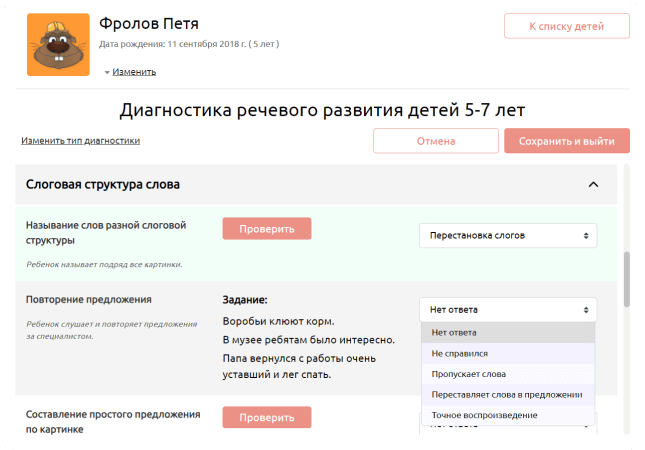The height and width of the screenshot is (450, 645).
Task: Click the beaver avatar picture
Action: pos(53,45)
